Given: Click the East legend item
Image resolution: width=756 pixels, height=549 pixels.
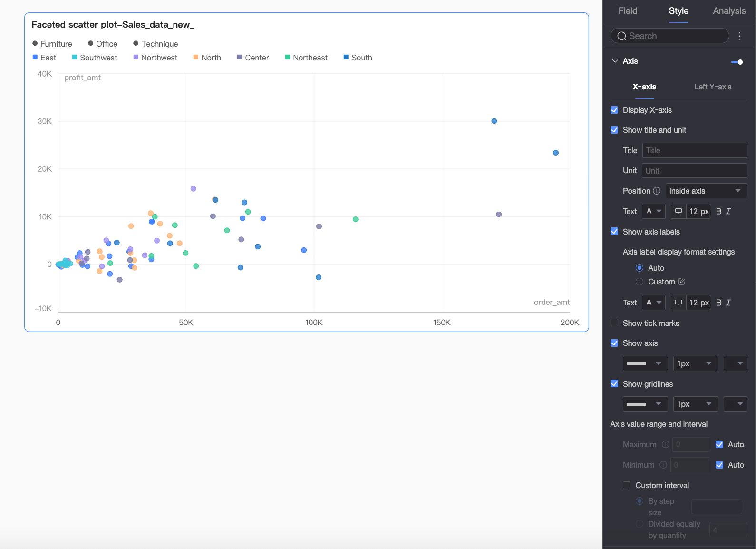Looking at the screenshot, I should coord(44,58).
